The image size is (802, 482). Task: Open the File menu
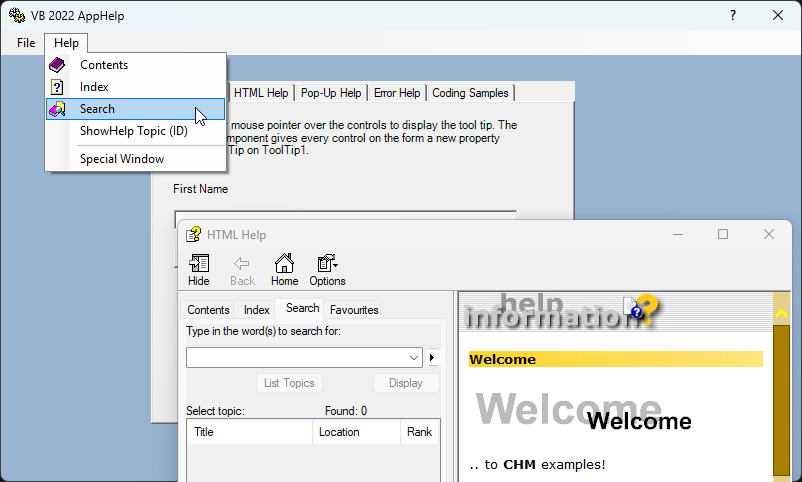click(x=26, y=43)
